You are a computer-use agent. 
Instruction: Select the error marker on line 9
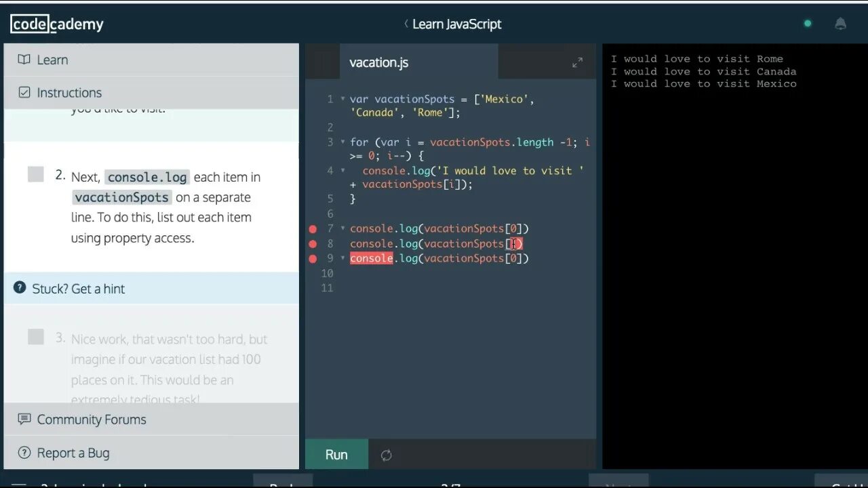point(313,259)
